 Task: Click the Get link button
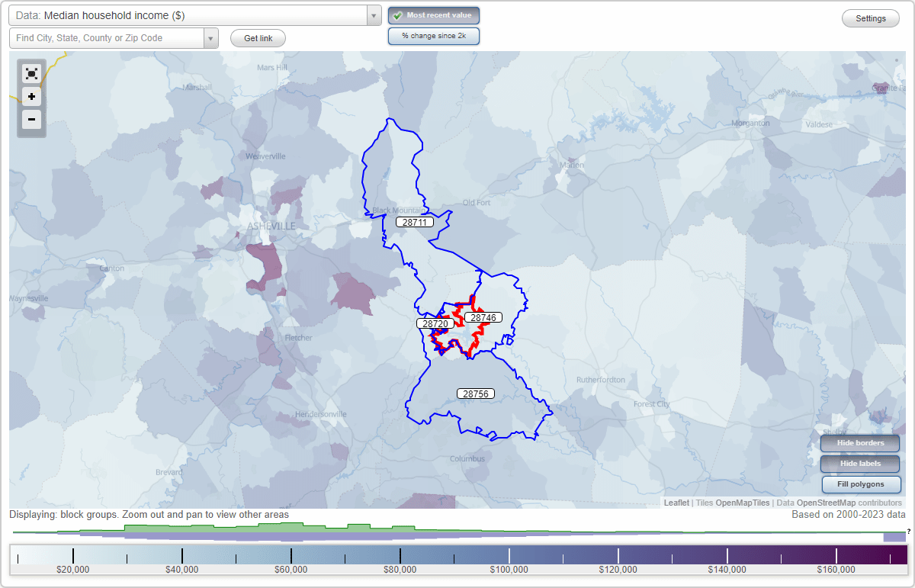pyautogui.click(x=258, y=38)
